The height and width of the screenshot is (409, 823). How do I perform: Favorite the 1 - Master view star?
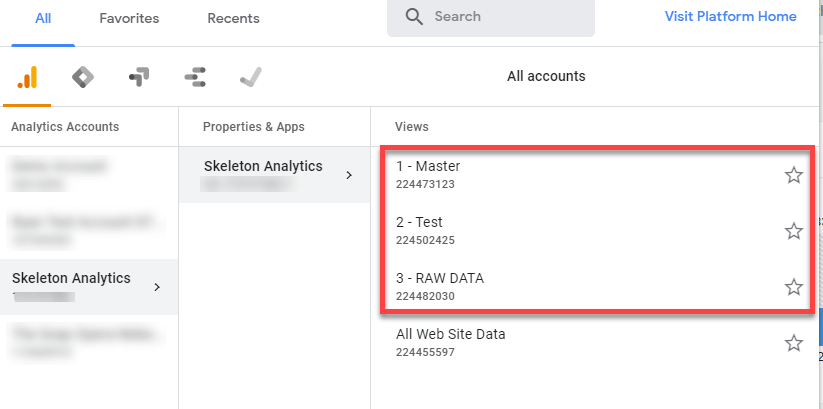coord(794,175)
